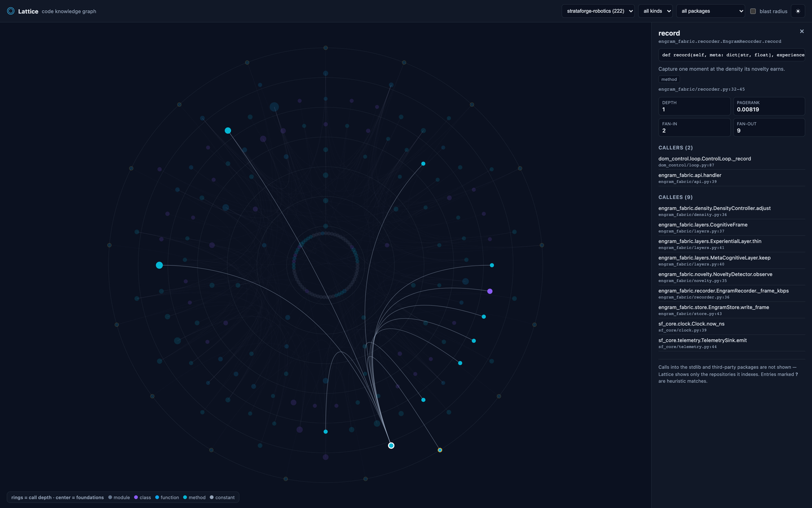Viewport: 812px width, 508px height.
Task: Open the all packages filter dropdown
Action: [711, 11]
